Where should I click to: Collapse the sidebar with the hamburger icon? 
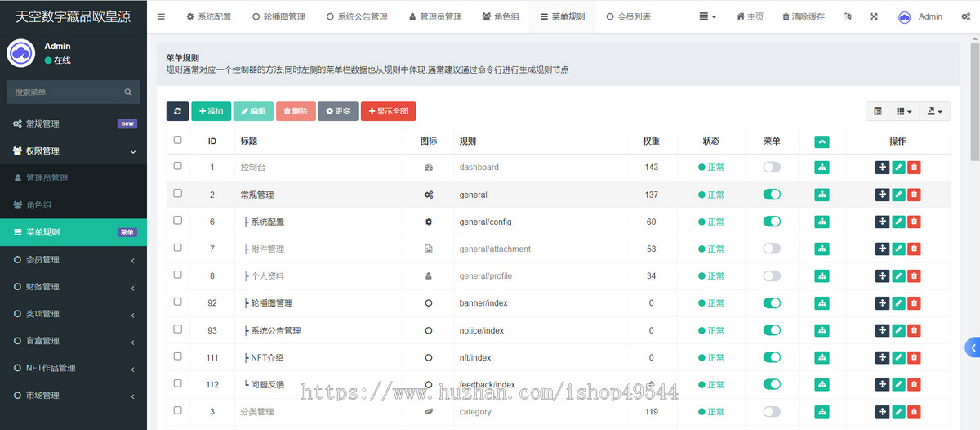point(161,16)
